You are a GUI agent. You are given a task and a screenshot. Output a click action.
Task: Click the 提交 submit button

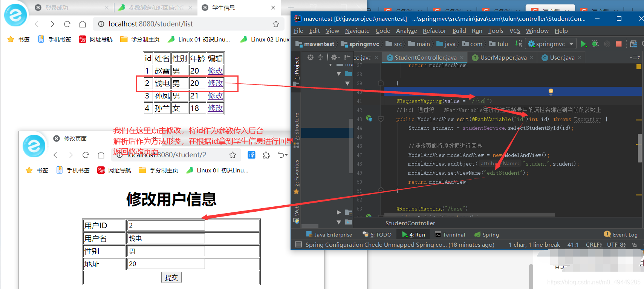pos(171,277)
